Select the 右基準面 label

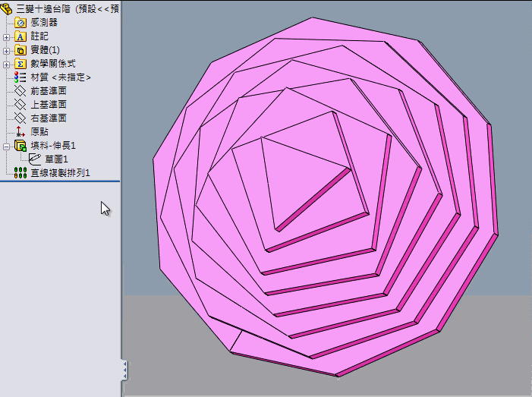pyautogui.click(x=49, y=118)
